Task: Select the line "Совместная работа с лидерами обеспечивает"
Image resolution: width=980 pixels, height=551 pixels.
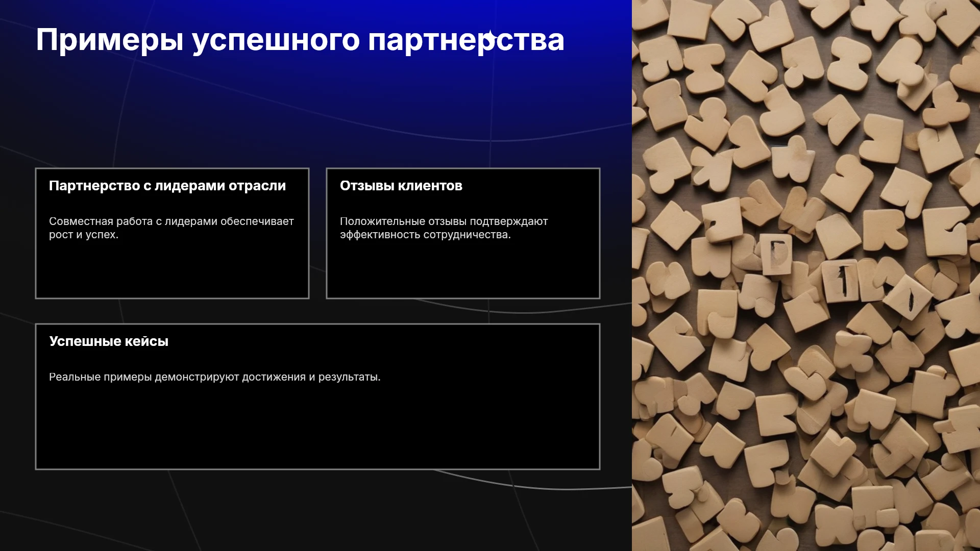Action: pos(171,221)
